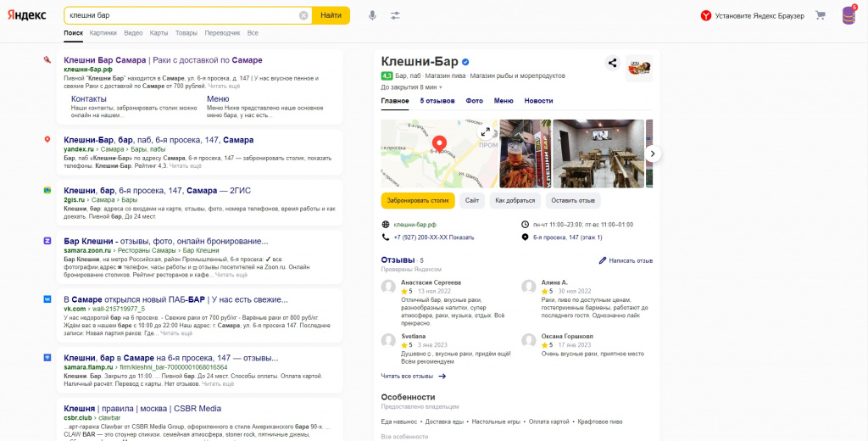
Task: Open Бар Клешни zoon result
Action: click(166, 242)
